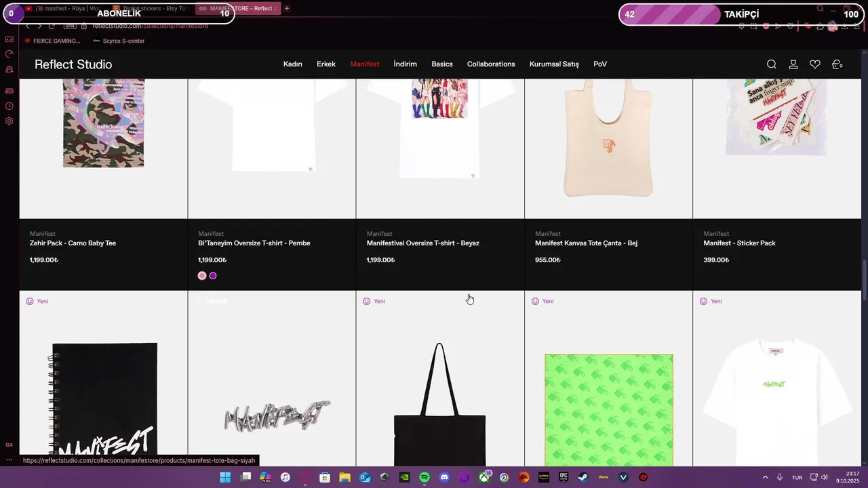The height and width of the screenshot is (488, 868).
Task: Open a new browser tab
Action: tap(287, 8)
